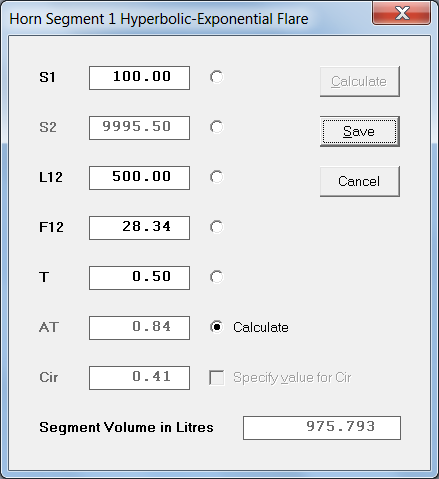Click the Segment Volume field showing 975.793
Screen dimensions: 439x479
click(322, 428)
